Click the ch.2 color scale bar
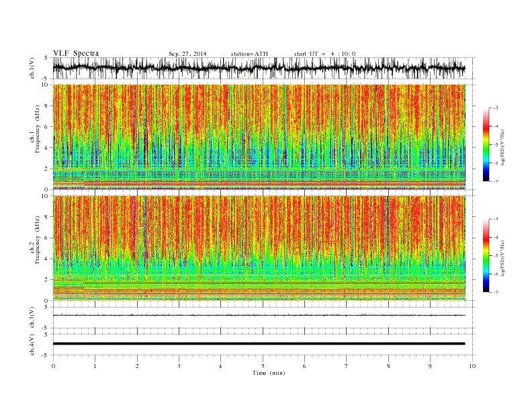 486,255
